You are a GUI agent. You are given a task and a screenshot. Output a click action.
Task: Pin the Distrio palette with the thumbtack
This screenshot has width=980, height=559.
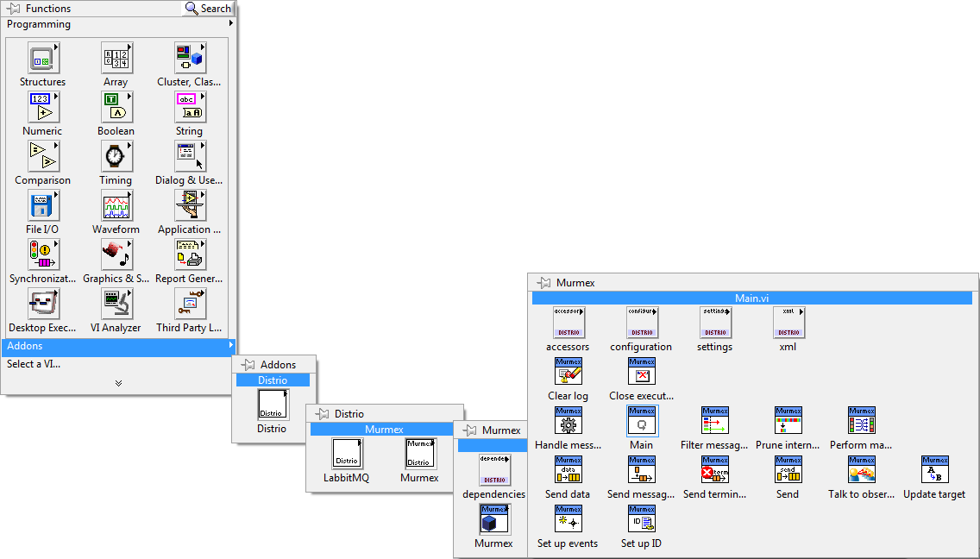click(322, 414)
